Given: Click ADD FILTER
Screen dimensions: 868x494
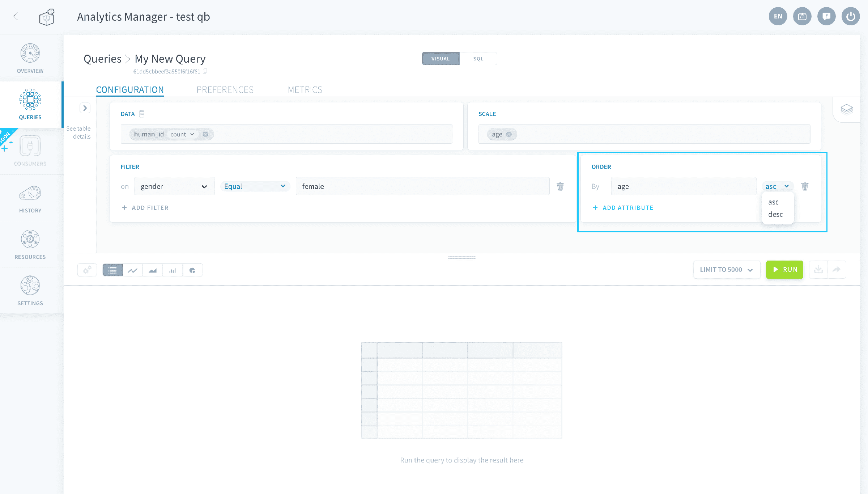Looking at the screenshot, I should [x=145, y=208].
